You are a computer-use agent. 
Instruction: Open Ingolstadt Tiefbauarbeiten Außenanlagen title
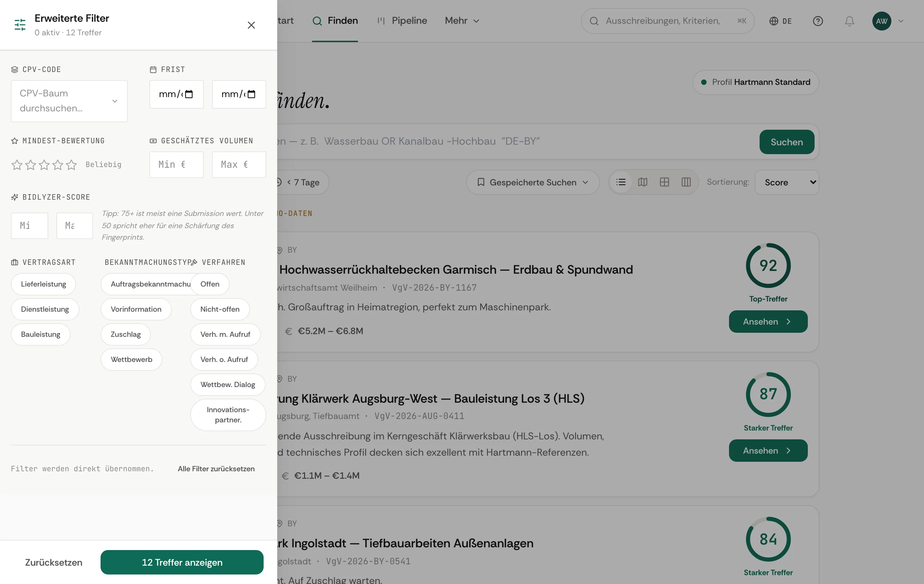pyautogui.click(x=405, y=543)
